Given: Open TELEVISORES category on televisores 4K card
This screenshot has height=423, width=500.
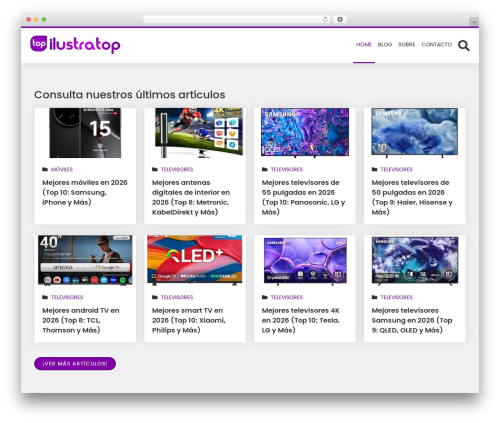Looking at the screenshot, I should coord(287,297).
